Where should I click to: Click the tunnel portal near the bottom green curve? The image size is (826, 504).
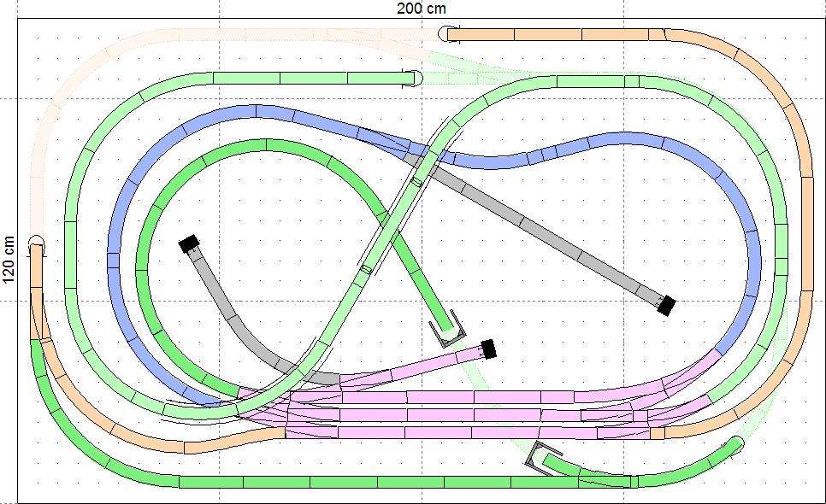coord(542,459)
